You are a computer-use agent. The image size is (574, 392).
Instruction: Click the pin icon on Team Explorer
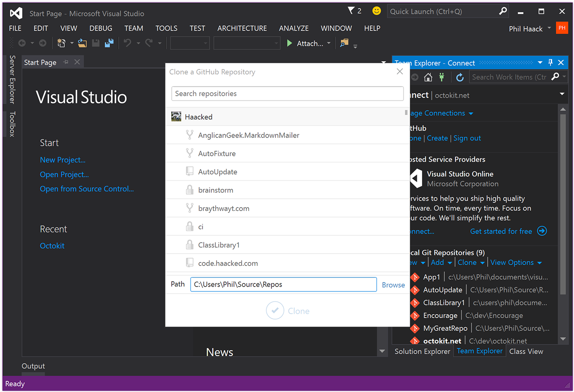coord(550,63)
